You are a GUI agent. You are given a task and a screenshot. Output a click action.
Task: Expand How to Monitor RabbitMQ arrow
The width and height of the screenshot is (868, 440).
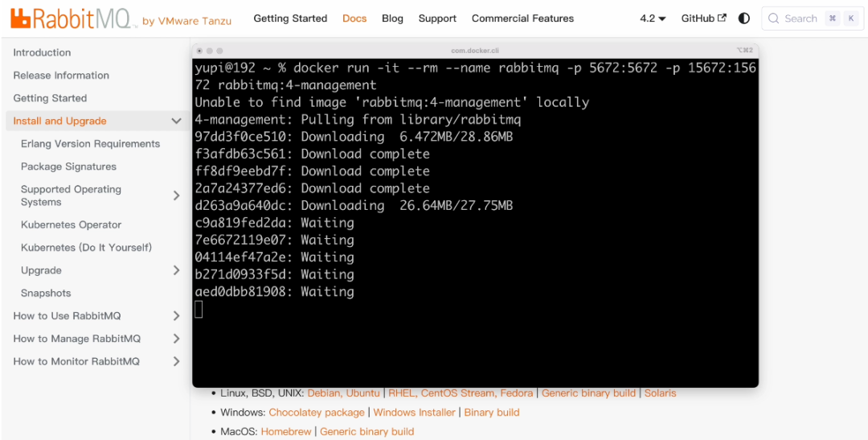point(177,361)
